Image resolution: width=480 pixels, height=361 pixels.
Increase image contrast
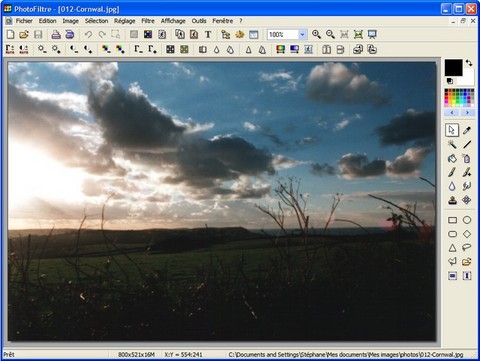click(88, 50)
